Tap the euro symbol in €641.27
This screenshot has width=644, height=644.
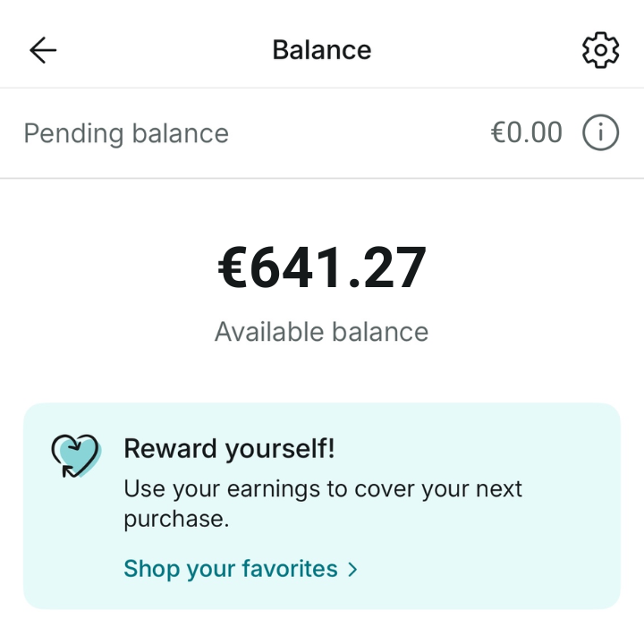click(x=233, y=268)
